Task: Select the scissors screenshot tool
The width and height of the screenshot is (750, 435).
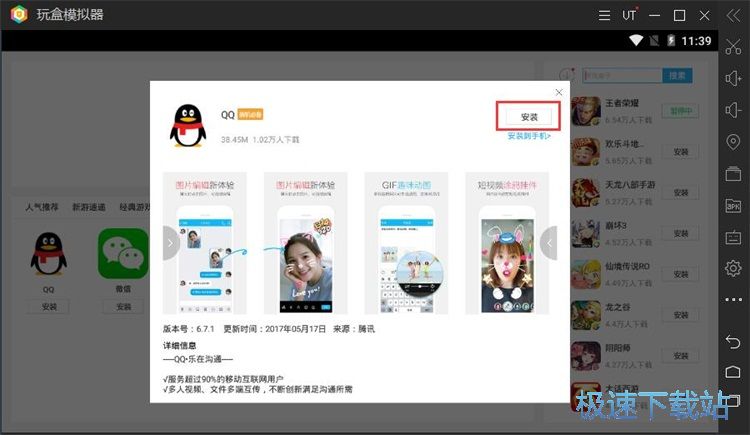Action: pyautogui.click(x=733, y=46)
